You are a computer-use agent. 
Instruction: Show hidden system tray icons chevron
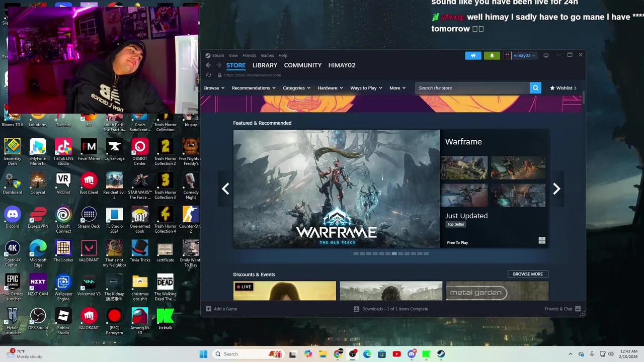click(x=570, y=354)
